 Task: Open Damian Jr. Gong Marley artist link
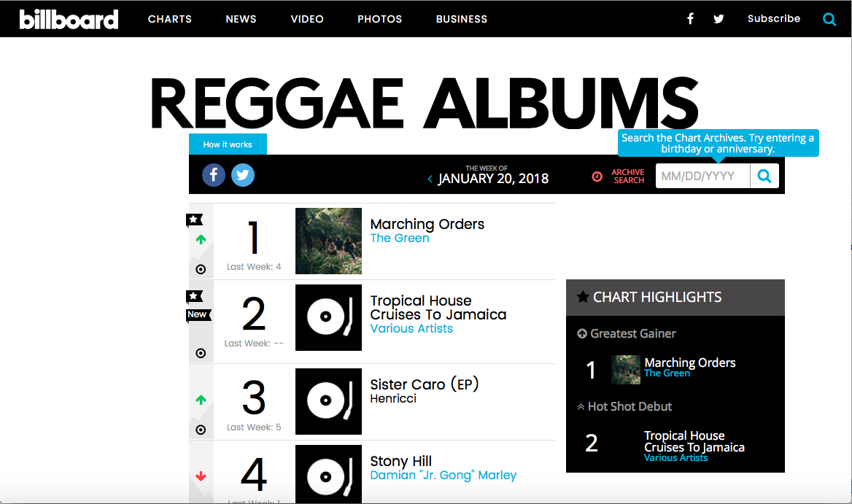(x=443, y=475)
